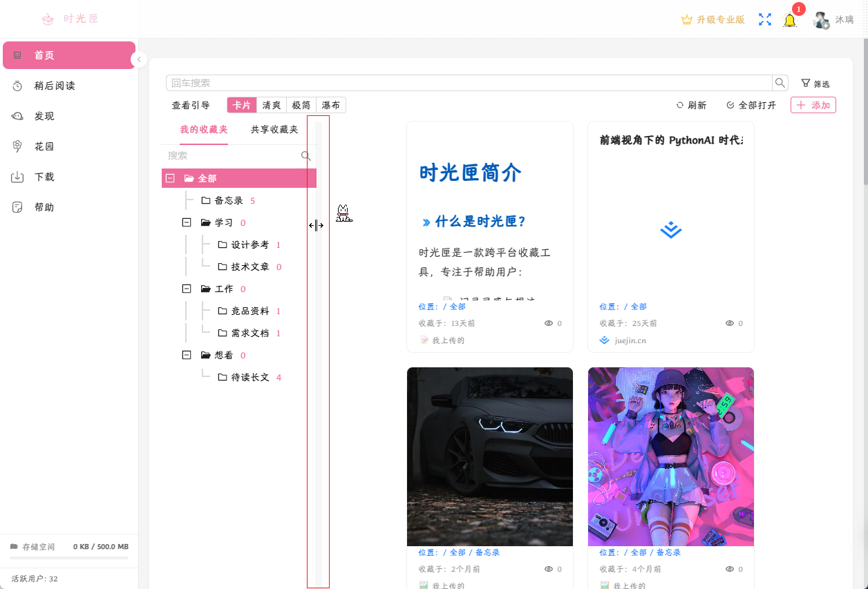Screen dimensions: 868x589
Task: Open 下载 in the sidebar
Action: (x=69, y=177)
